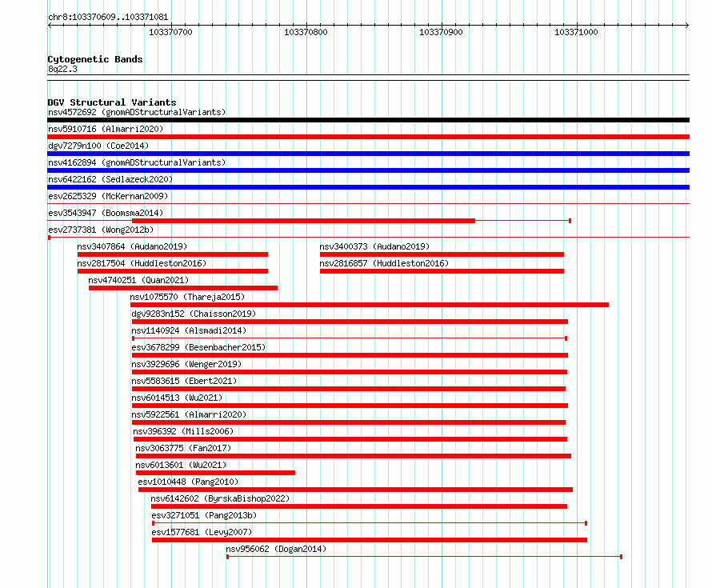Click the red nsv2816857 variant bar

442,271
